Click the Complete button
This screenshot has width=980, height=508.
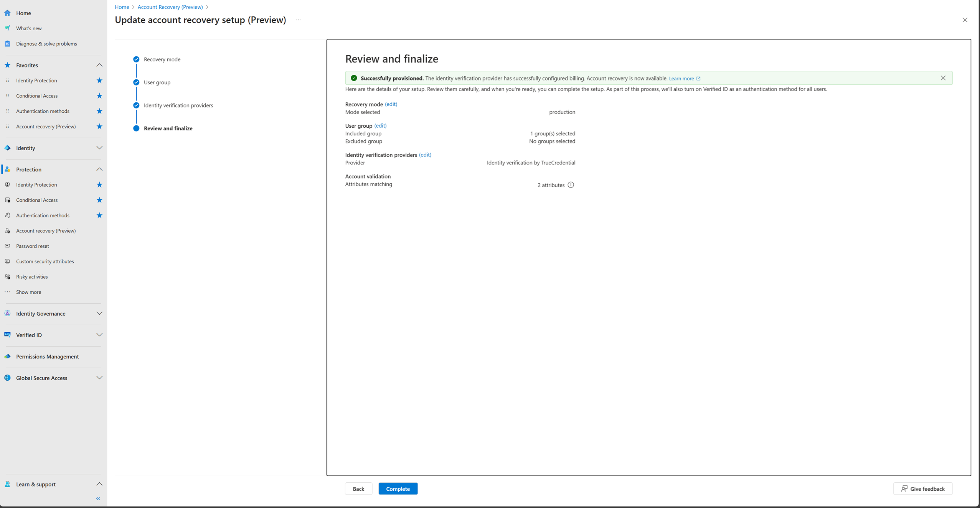click(398, 488)
